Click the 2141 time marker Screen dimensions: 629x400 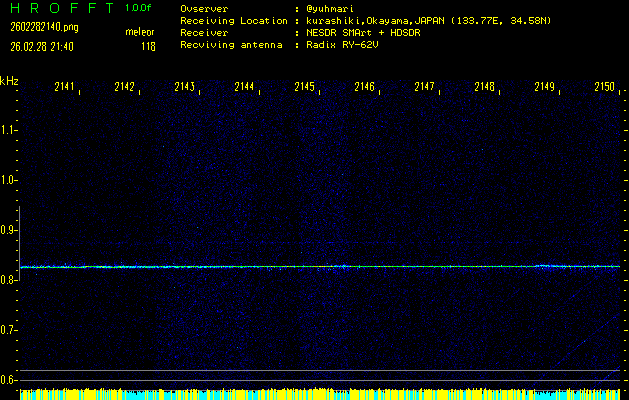[64, 87]
